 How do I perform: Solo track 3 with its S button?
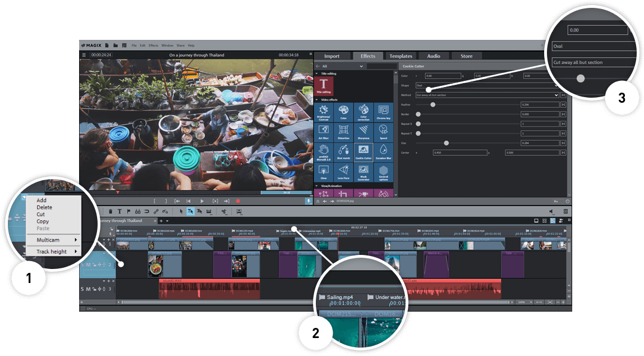(82, 289)
